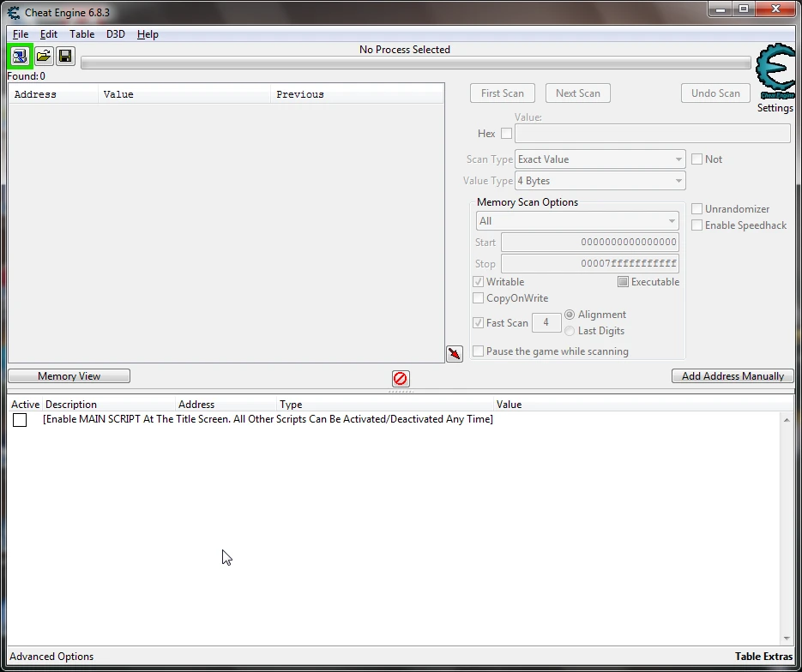The height and width of the screenshot is (672, 802).
Task: Load a cheat table from file
Action: coord(43,56)
